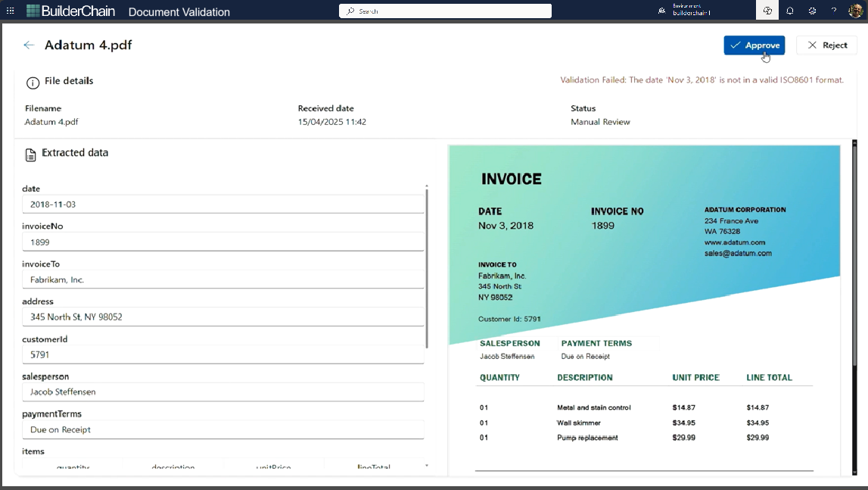Approve the Adatum 4.pdf document
Screen dimensions: 868x490
754,45
